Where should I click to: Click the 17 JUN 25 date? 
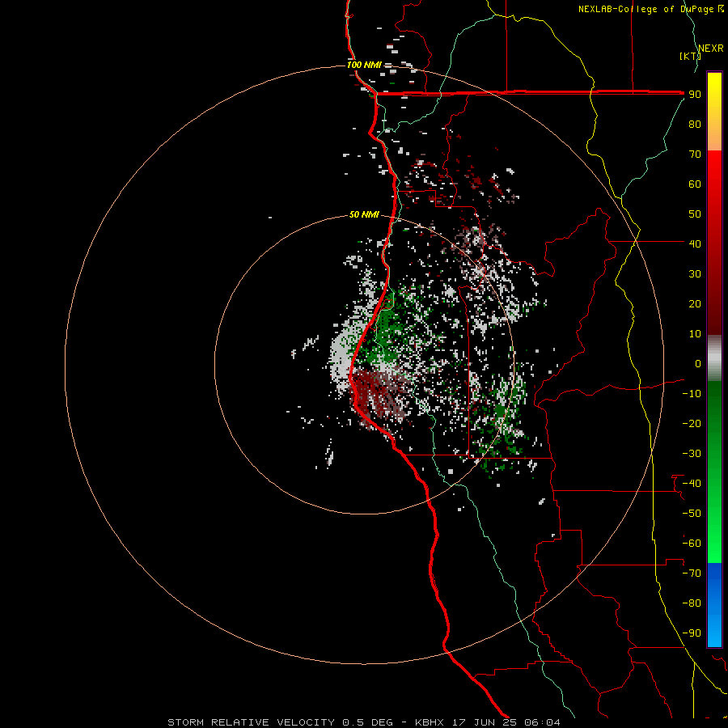coord(485,722)
